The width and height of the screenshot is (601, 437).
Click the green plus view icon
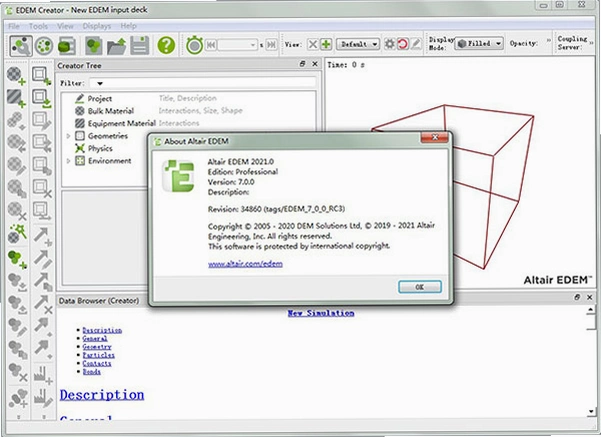(326, 44)
